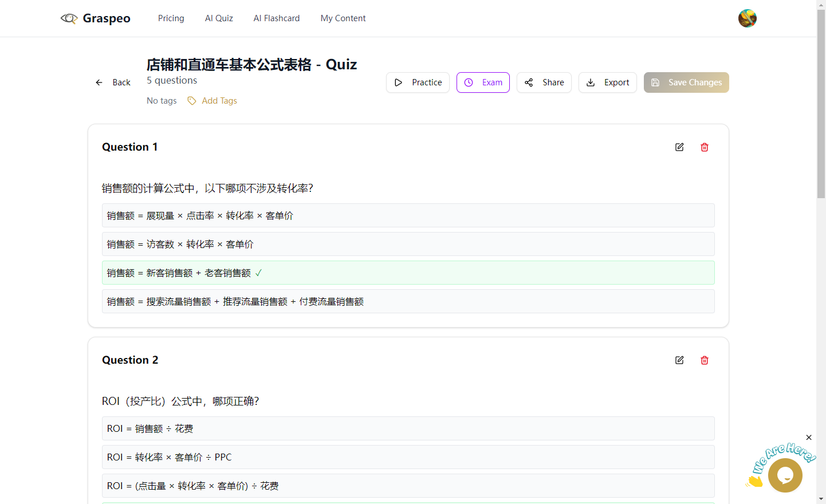Open the edit pencil for Question 1

coord(679,147)
